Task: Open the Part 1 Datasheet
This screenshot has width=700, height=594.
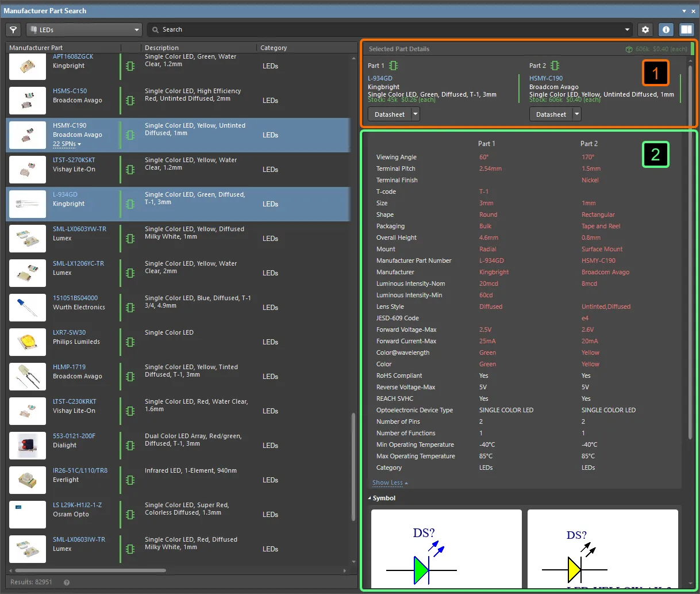Action: tap(390, 114)
